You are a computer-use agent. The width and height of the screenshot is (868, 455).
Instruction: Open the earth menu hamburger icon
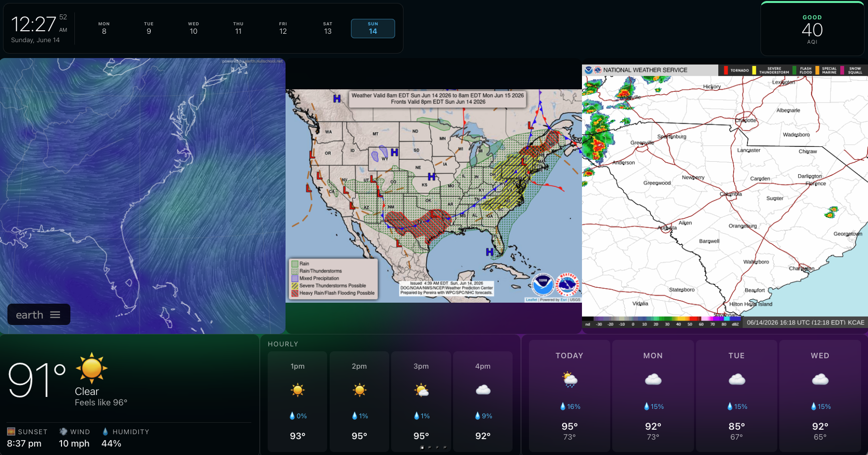(55, 315)
